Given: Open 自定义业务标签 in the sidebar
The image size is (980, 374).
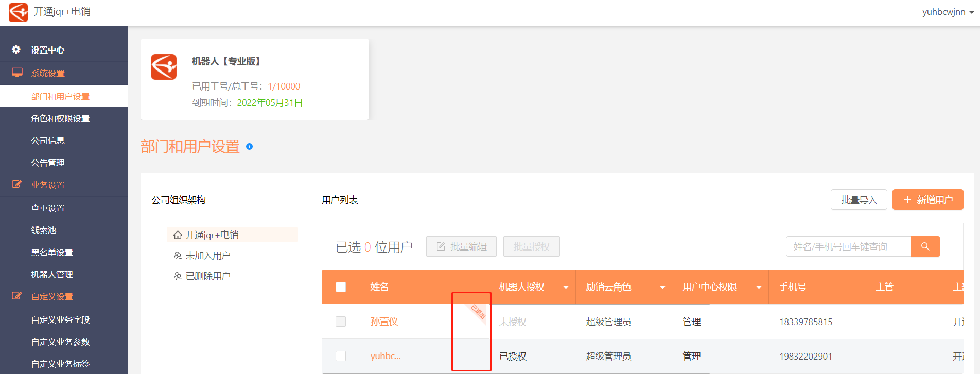Looking at the screenshot, I should [64, 364].
